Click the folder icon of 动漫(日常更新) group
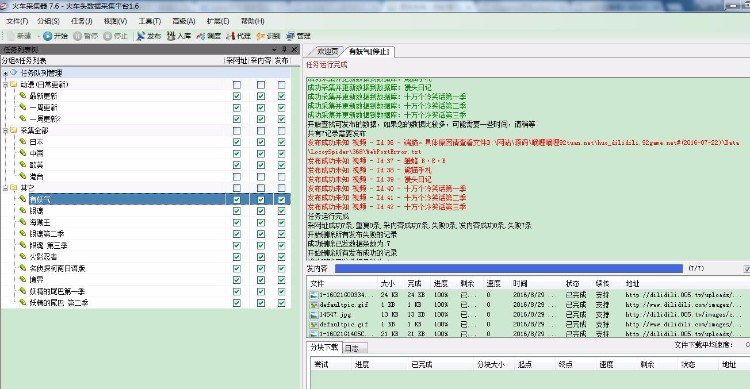Image resolution: width=750 pixels, height=389 pixels. (13, 84)
